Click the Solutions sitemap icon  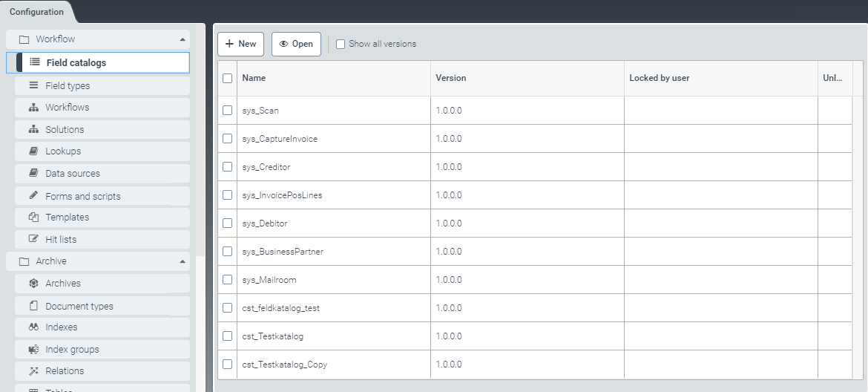[33, 129]
